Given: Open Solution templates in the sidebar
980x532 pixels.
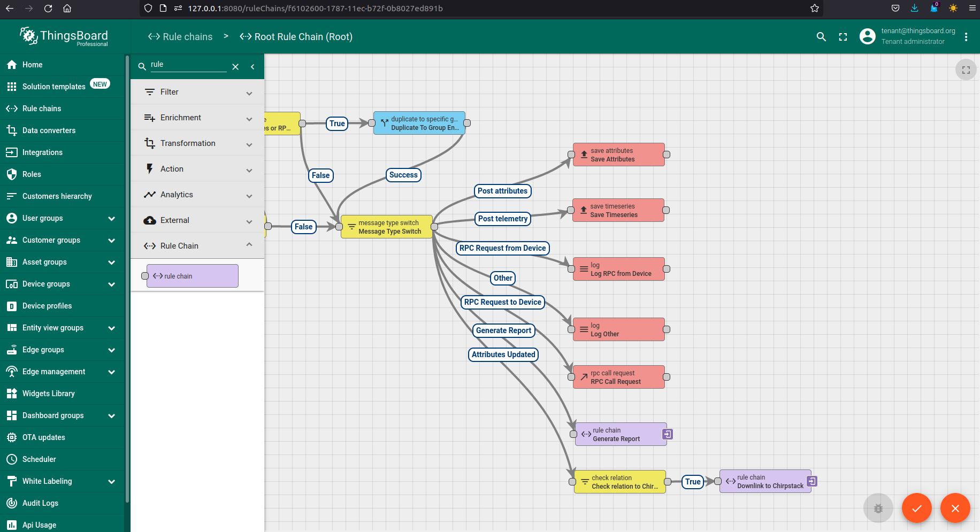Looking at the screenshot, I should click(x=62, y=87).
